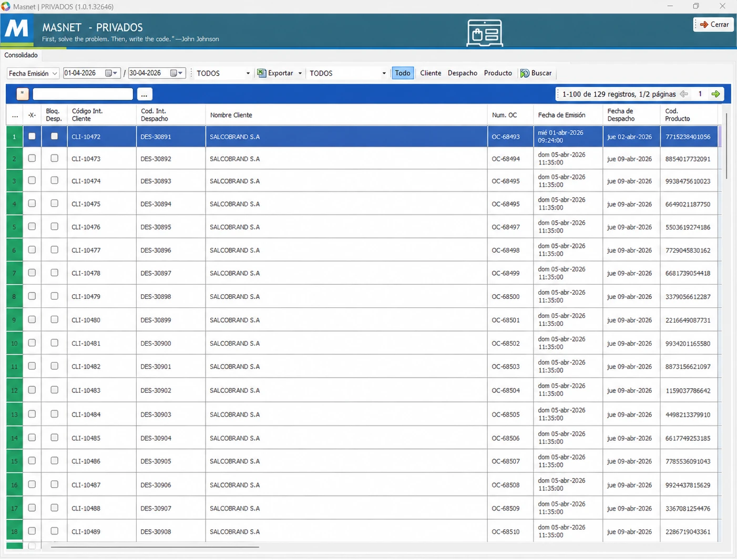Click product code 7715238401056
The height and width of the screenshot is (560, 737).
click(x=689, y=137)
